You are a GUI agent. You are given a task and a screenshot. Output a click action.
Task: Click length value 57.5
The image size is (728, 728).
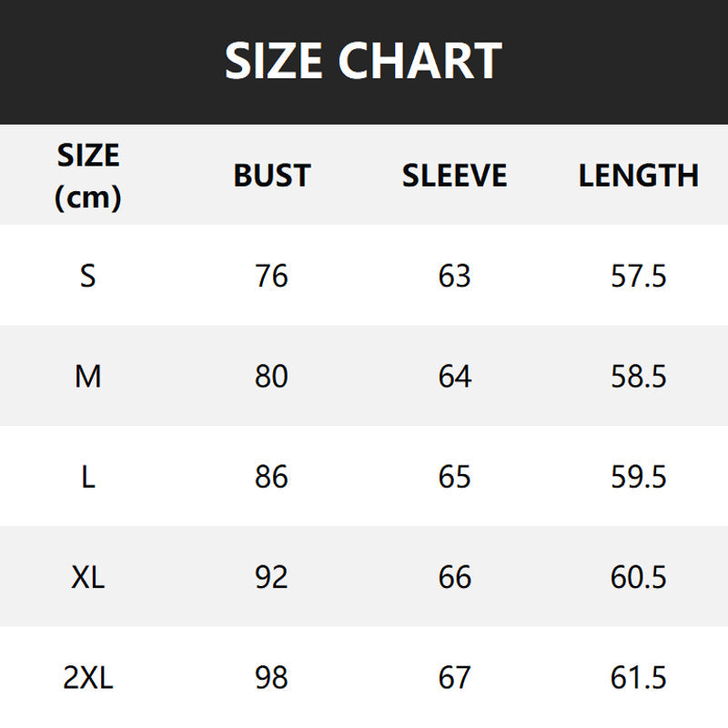[x=638, y=275]
